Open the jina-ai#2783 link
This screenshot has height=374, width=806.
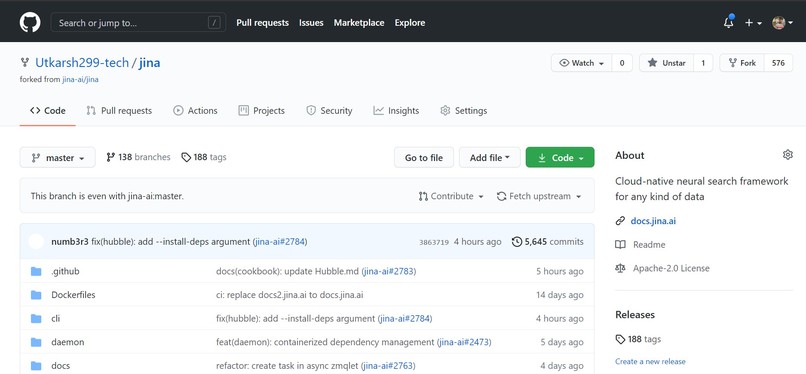[x=389, y=271]
